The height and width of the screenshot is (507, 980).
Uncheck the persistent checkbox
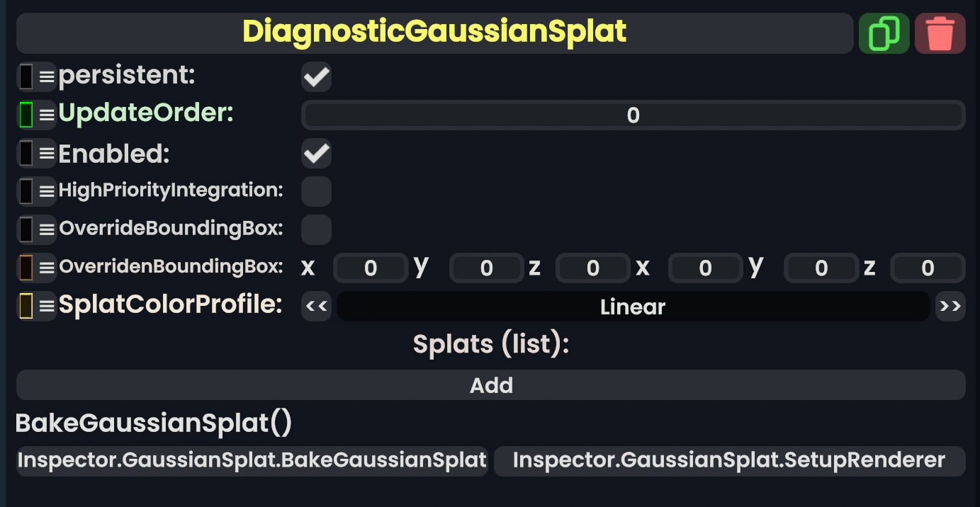[316, 76]
